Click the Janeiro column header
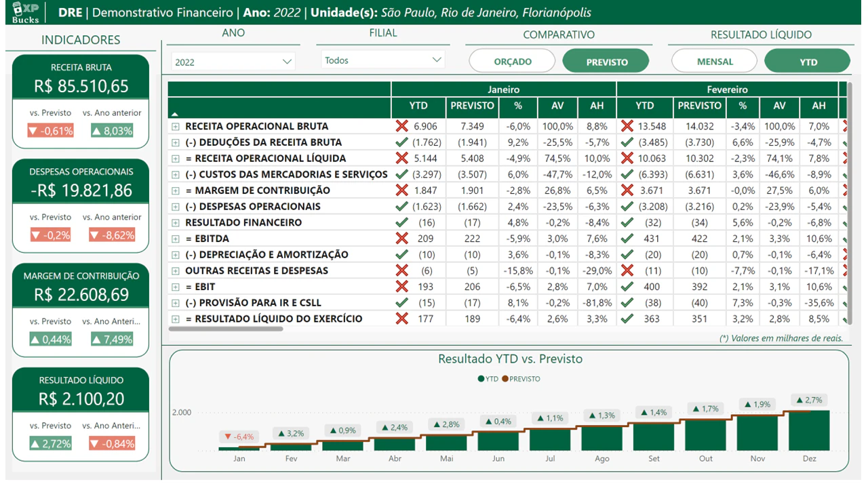Screen dimensions: 868x488 (x=503, y=89)
